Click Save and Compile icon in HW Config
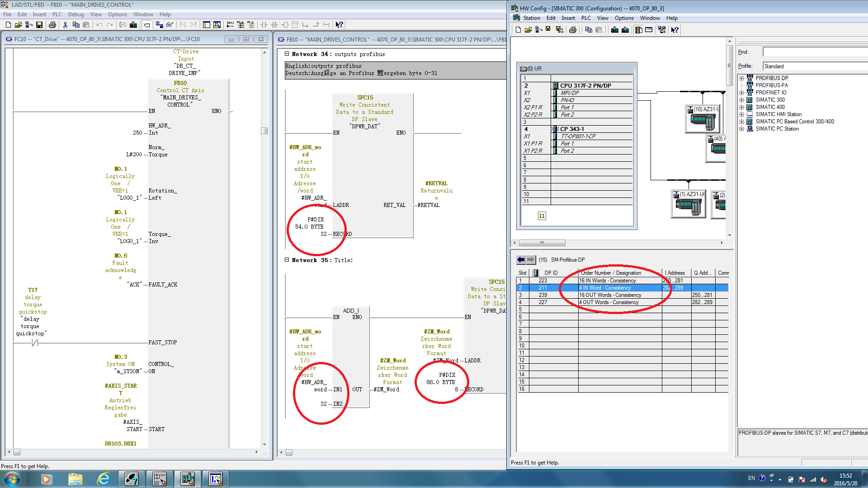This screenshot has width=868, height=488. click(x=559, y=30)
